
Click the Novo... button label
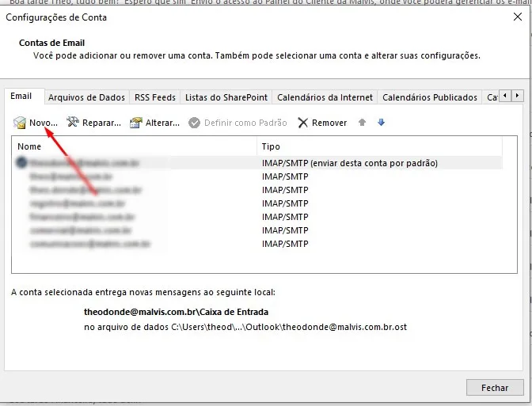44,123
